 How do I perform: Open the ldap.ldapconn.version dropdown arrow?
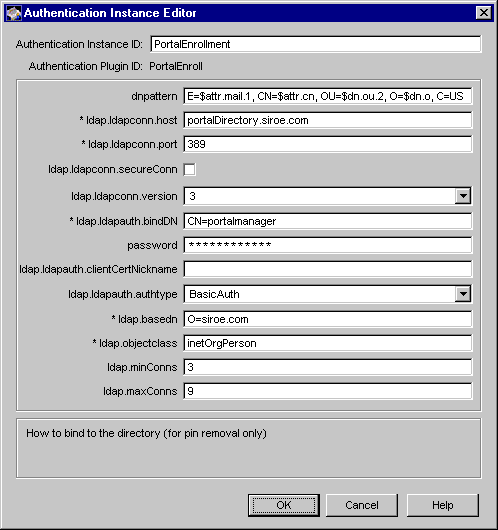tap(463, 196)
